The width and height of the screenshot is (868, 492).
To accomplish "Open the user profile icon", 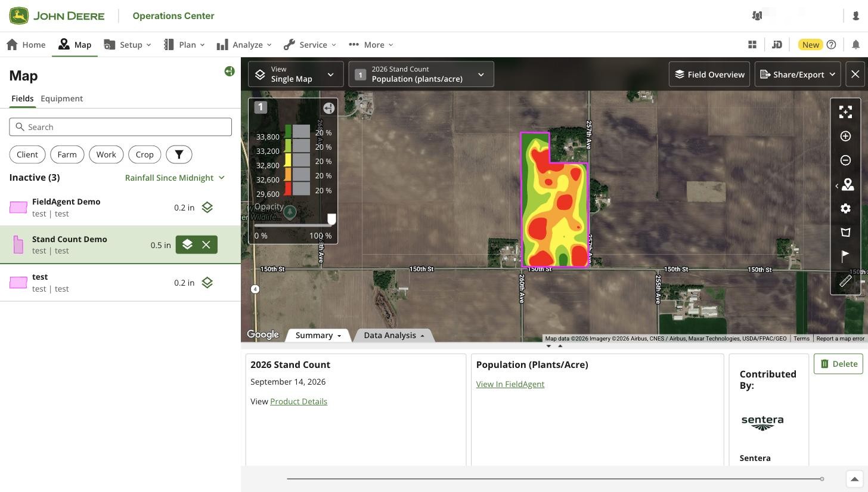I will [856, 16].
